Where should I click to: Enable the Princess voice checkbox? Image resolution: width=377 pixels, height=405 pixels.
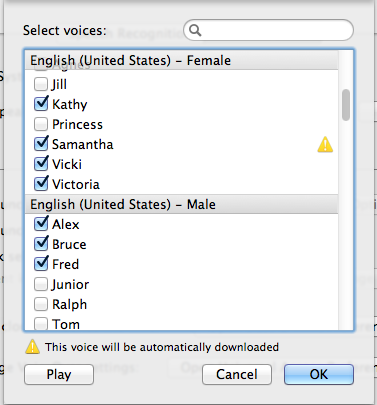pyautogui.click(x=41, y=124)
